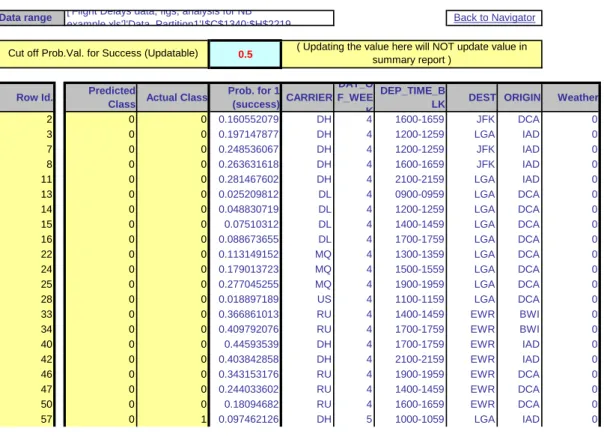Click the CARRIER column header
This screenshot has width=607, height=440.
tap(308, 97)
